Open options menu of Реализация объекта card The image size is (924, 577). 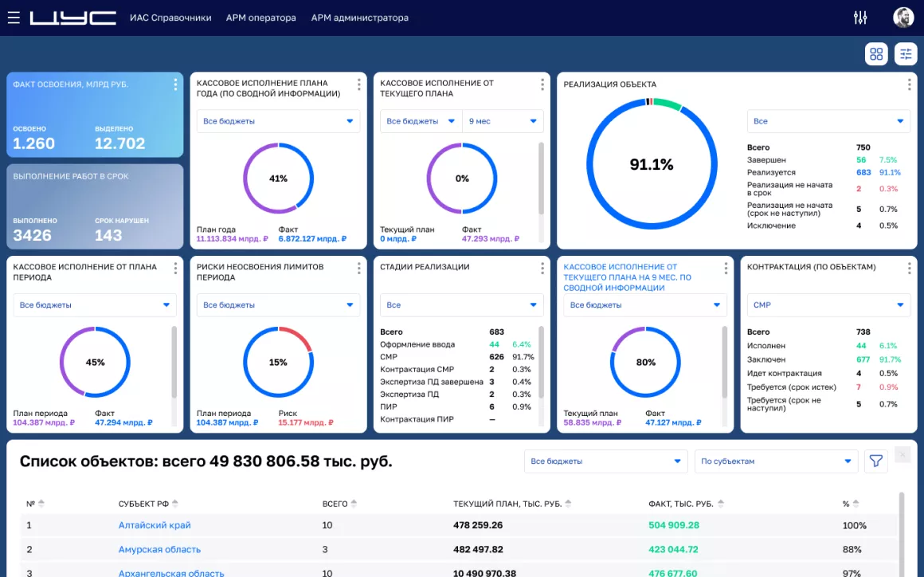910,84
